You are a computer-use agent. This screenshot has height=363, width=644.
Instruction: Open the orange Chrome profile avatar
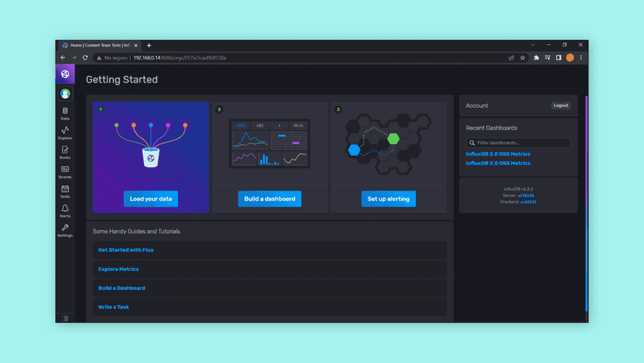click(569, 58)
